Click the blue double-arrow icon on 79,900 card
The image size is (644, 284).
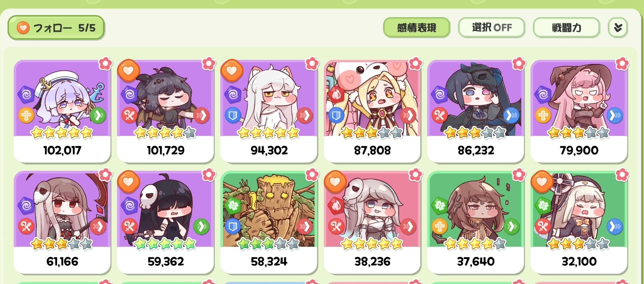(x=615, y=116)
